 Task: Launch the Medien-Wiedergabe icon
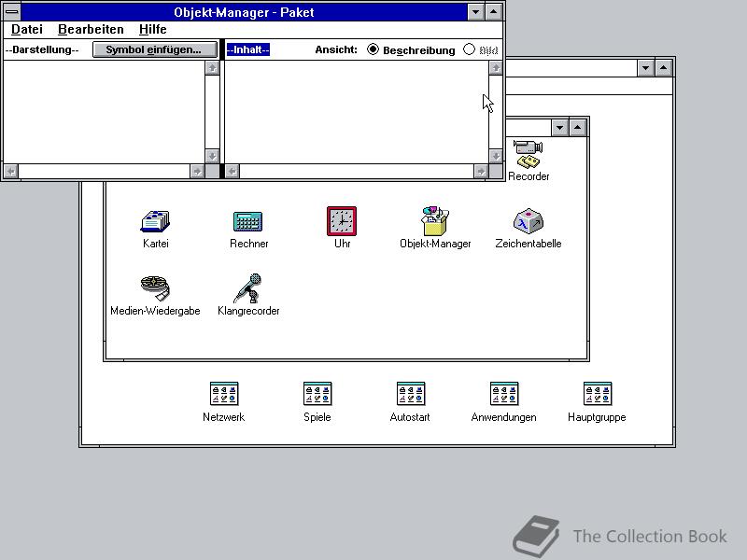(x=155, y=288)
